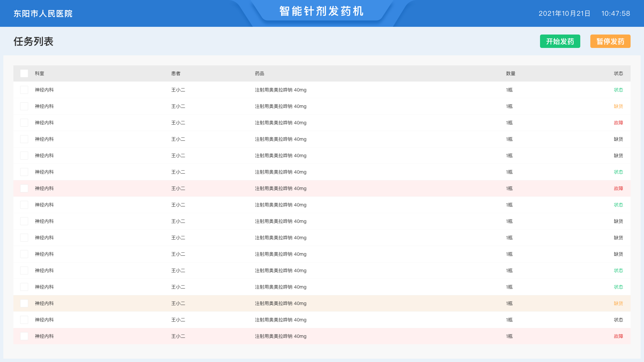Screen dimensions: 644x362
Task: Click the date 2021年10月21日 in header
Action: point(564,14)
